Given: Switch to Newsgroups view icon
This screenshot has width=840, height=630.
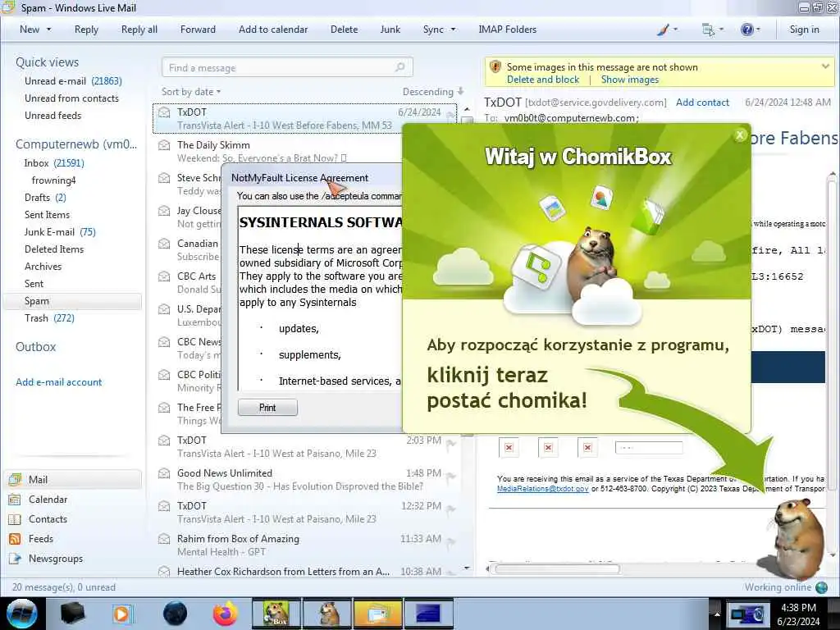Looking at the screenshot, I should tap(15, 559).
